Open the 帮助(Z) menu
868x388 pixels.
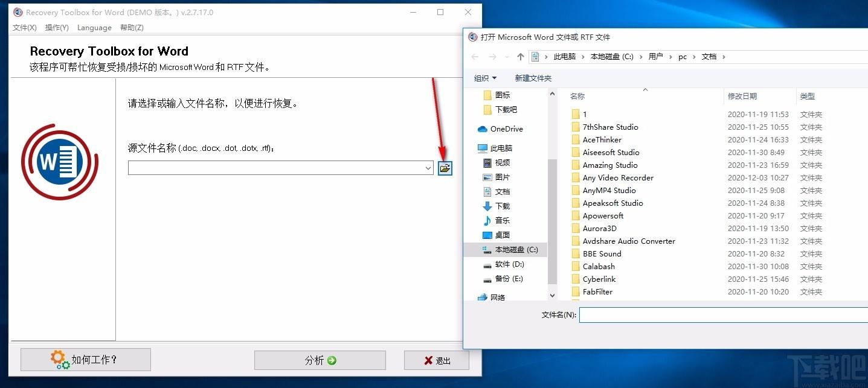[x=132, y=28]
